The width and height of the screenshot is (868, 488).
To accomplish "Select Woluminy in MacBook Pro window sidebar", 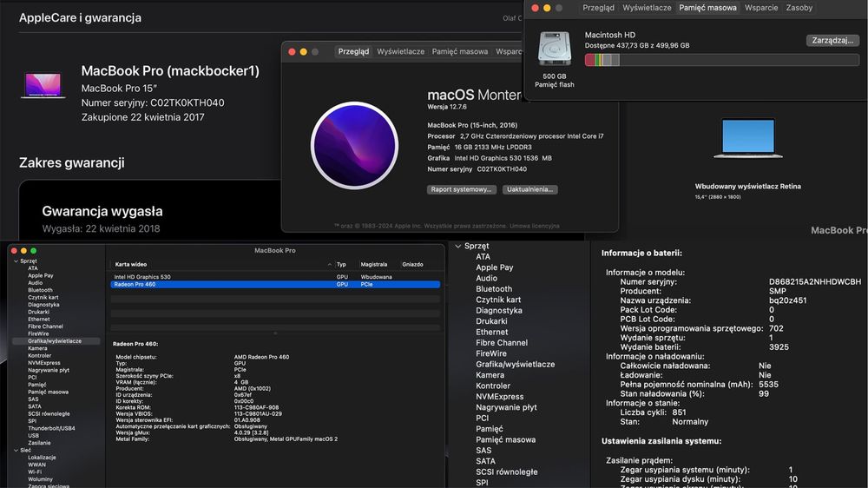I will 41,479.
